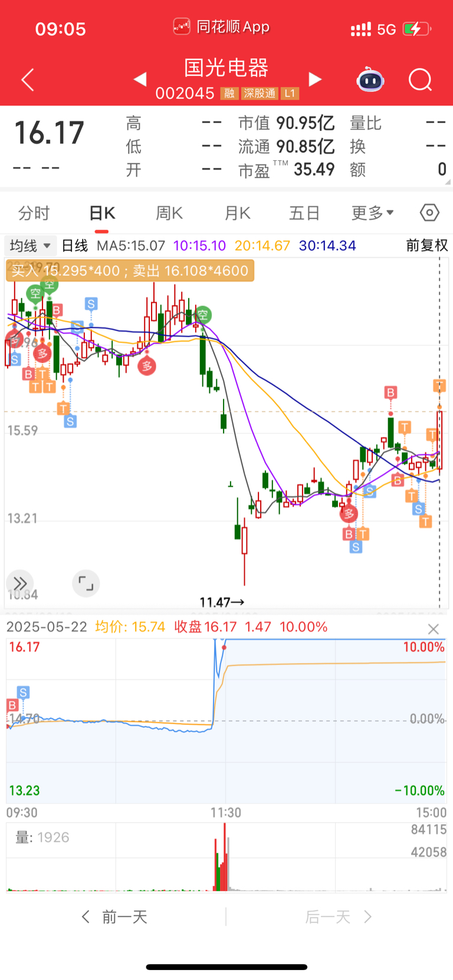Tap the buy/sell 买入 15.295*400 banner
The image size is (453, 980).
click(x=130, y=270)
